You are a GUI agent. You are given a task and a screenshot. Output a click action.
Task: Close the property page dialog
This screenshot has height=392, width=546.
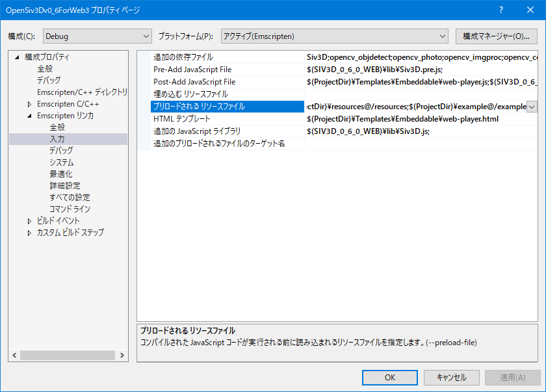coord(530,10)
